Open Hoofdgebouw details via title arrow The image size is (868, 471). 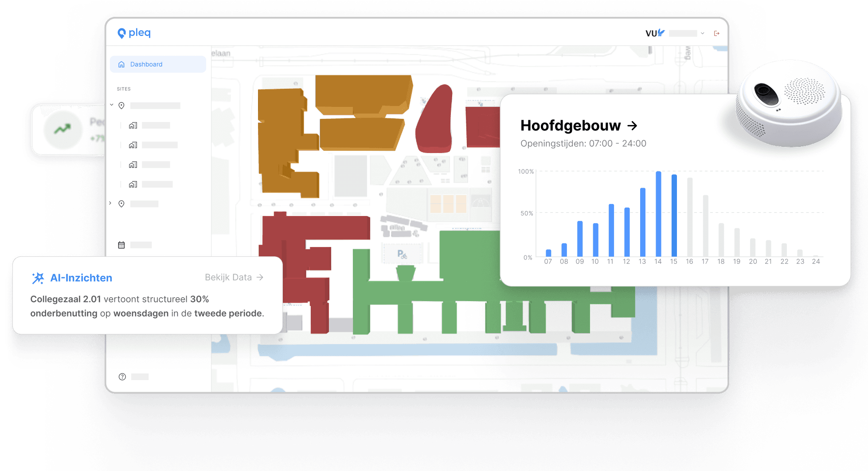click(632, 126)
